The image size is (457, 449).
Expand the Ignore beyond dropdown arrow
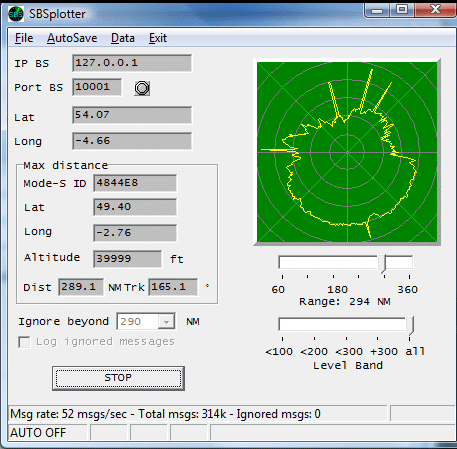pyautogui.click(x=166, y=322)
